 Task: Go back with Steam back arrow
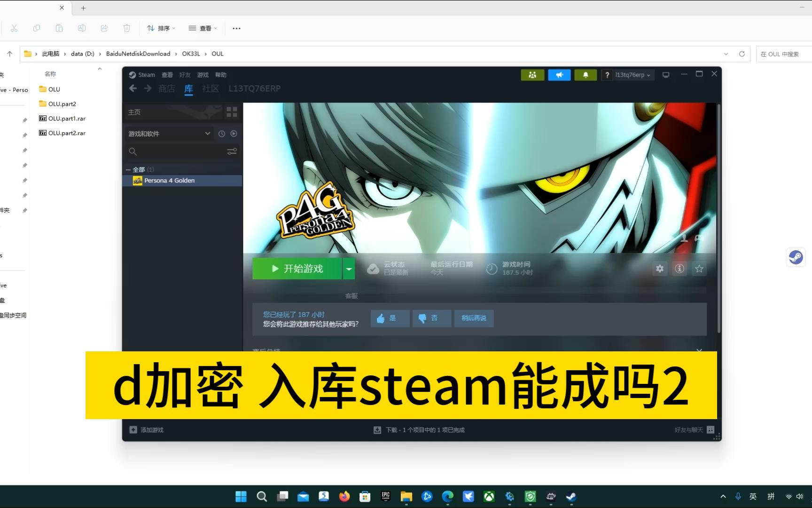click(133, 88)
